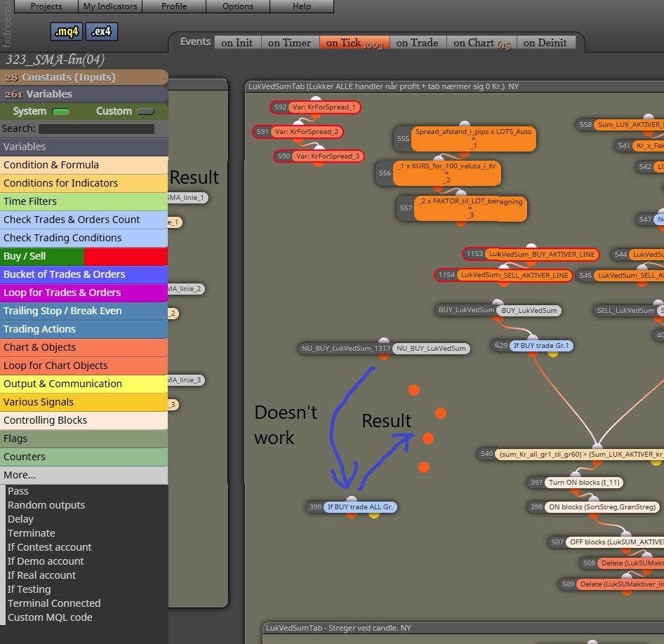The width and height of the screenshot is (664, 644).
Task: Select block 397 Turn ON blocks (I_11)
Action: pyautogui.click(x=575, y=483)
